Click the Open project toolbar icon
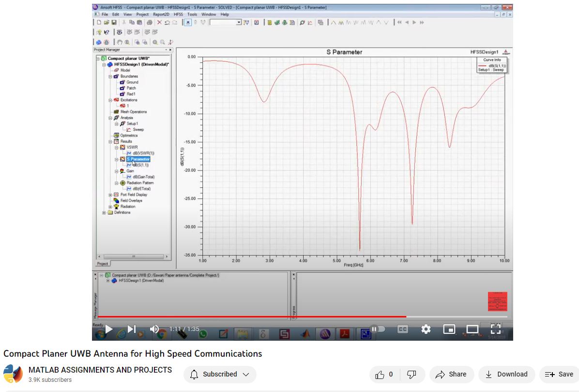 click(107, 23)
